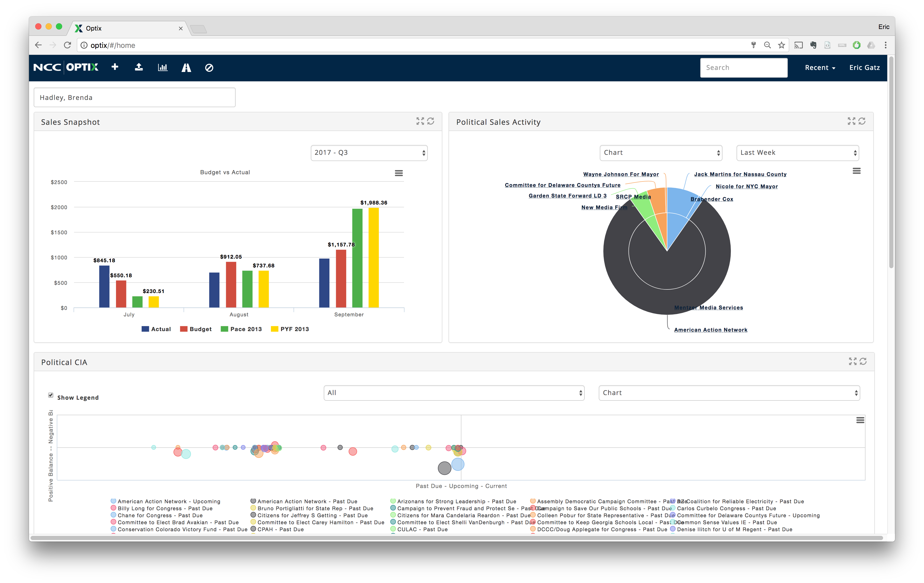924x583 pixels.
Task: Open the All filter dropdown
Action: 454,393
